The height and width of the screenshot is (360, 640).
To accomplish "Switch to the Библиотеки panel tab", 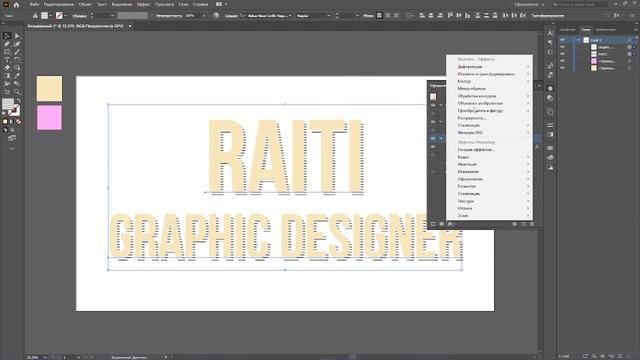I will pos(606,30).
